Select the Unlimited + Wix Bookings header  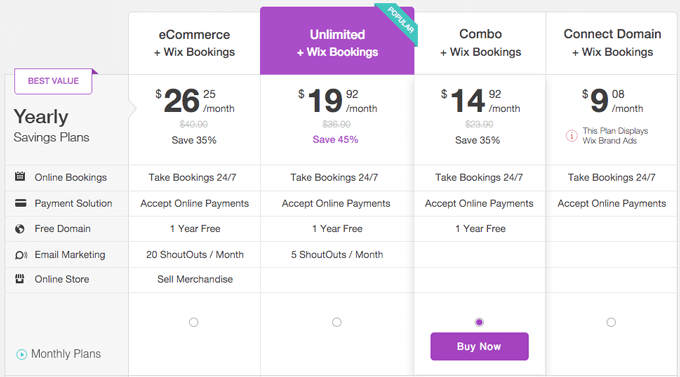pyautogui.click(x=337, y=43)
